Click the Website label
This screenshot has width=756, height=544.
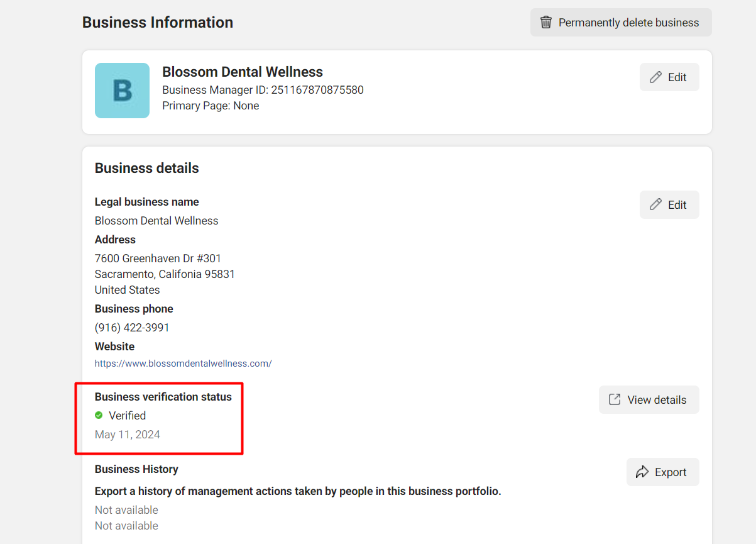[x=114, y=347]
